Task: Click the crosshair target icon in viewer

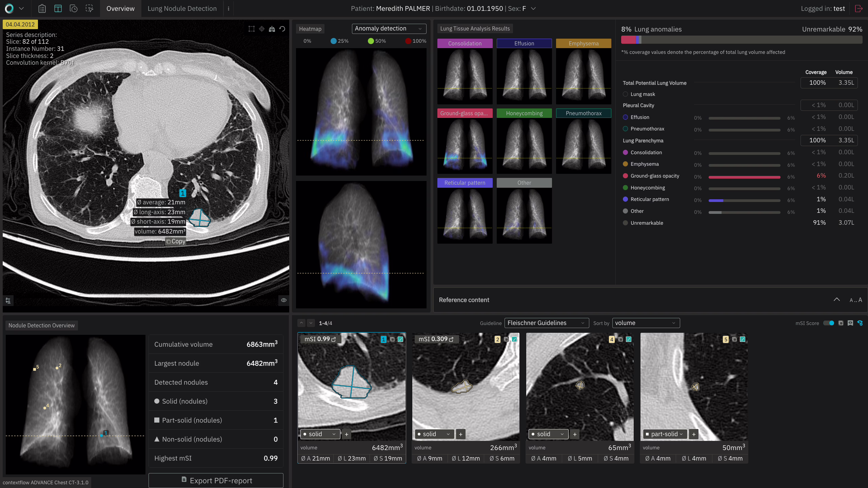Action: [262, 29]
